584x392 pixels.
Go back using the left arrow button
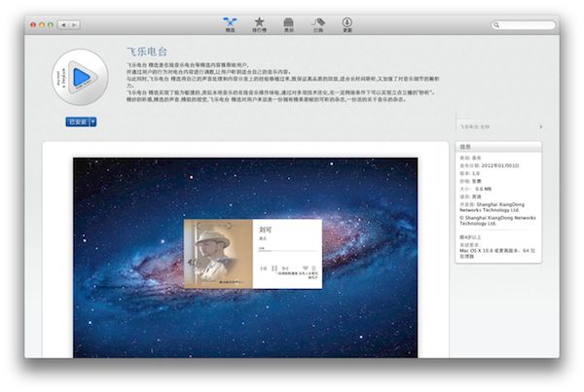point(63,25)
